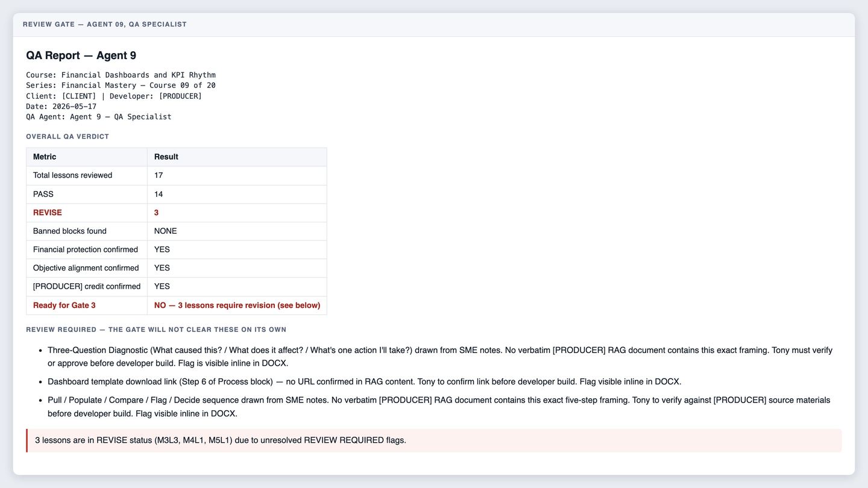868x488 pixels.
Task: Click "NO — 3 lessons require revision (see below)"
Action: (237, 305)
